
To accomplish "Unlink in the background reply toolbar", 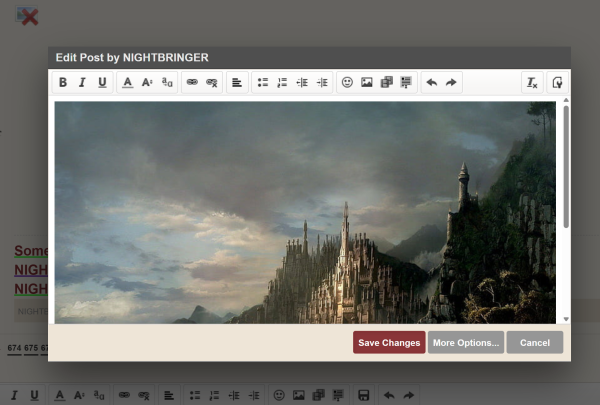I will [x=144, y=395].
